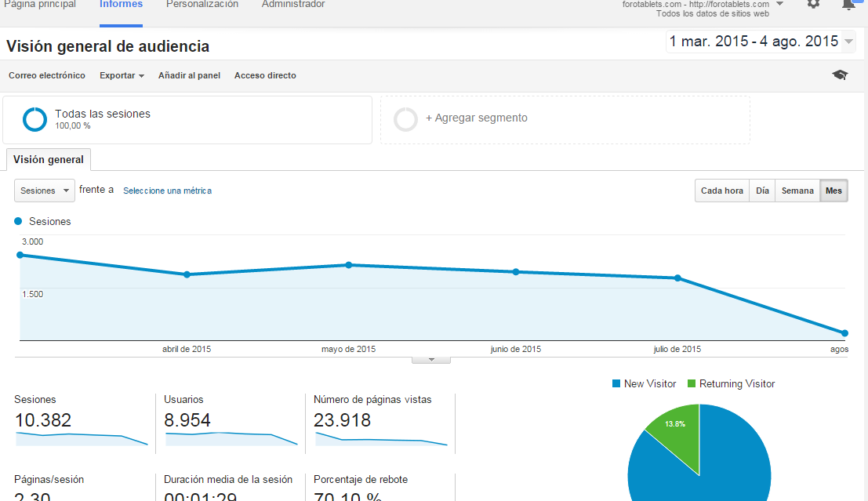868x501 pixels.
Task: Click the Número de páginas vistas label
Action: pyautogui.click(x=372, y=400)
